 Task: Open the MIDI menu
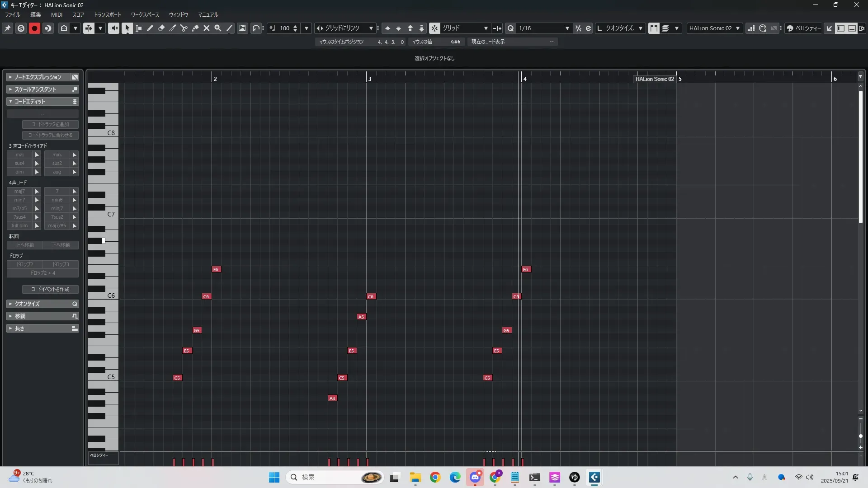pyautogui.click(x=57, y=15)
